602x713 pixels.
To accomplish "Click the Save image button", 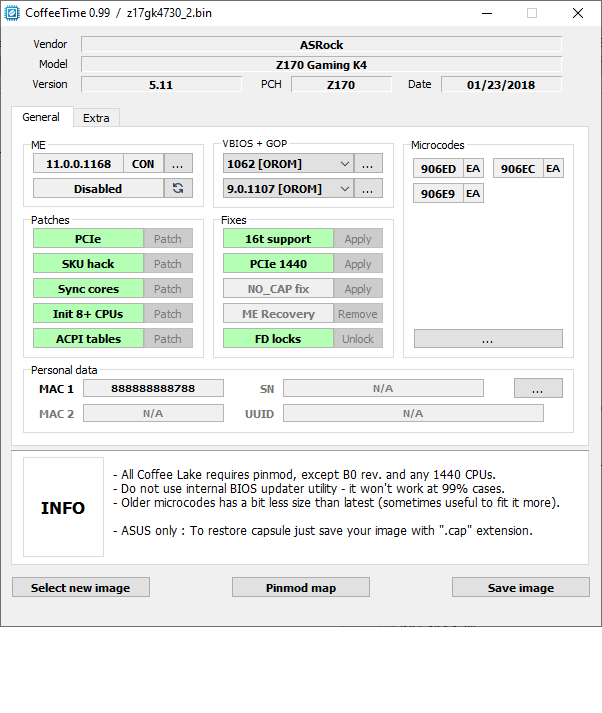I will pyautogui.click(x=521, y=587).
